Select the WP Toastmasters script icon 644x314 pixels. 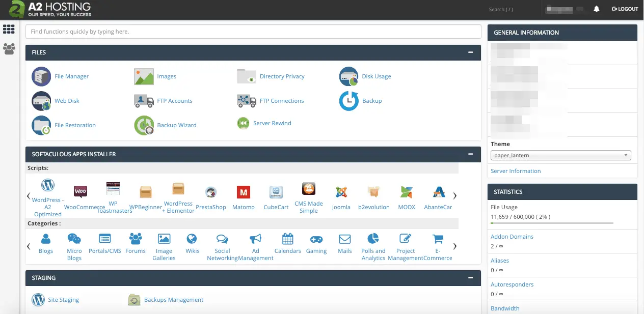pos(113,189)
